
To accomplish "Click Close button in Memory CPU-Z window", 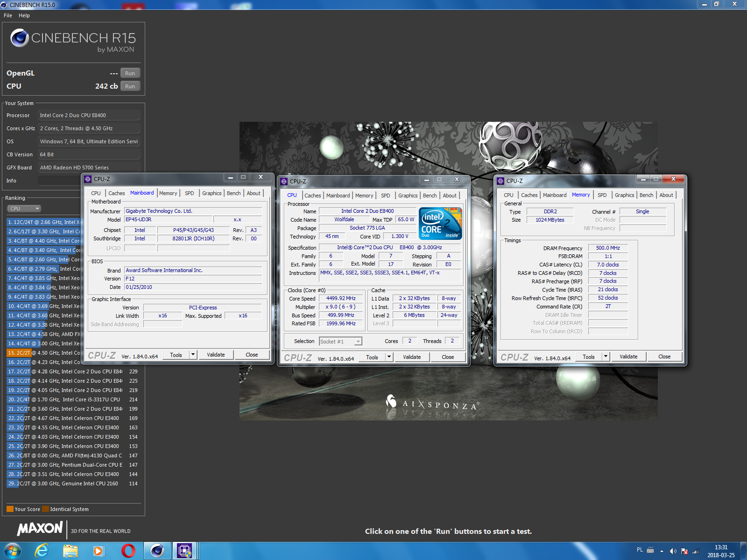I will (664, 357).
